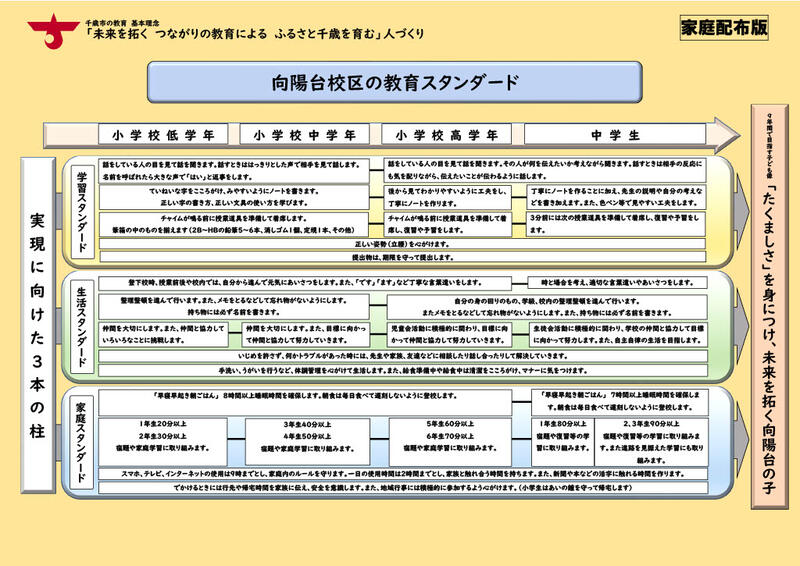The height and width of the screenshot is (566, 800).
Task: Click the 学習スタンダード vertical label
Action: (83, 212)
